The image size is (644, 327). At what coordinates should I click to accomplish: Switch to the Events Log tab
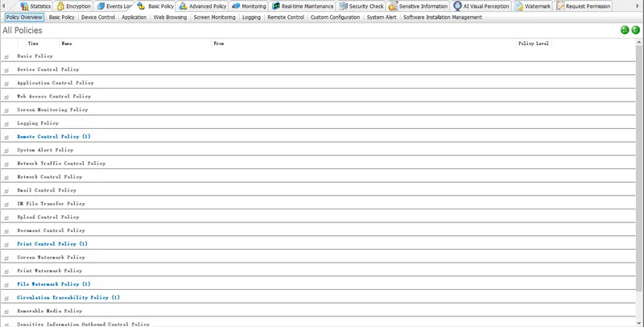114,6
